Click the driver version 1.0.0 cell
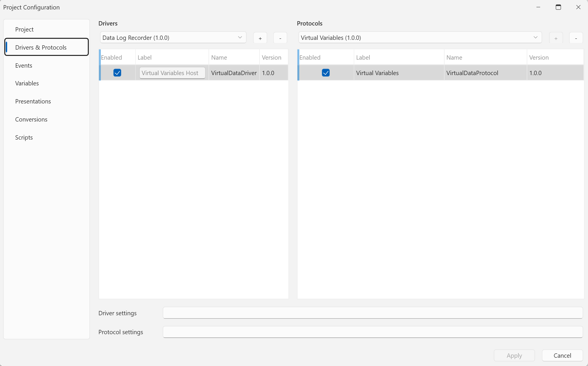The height and width of the screenshot is (366, 588). [x=274, y=73]
